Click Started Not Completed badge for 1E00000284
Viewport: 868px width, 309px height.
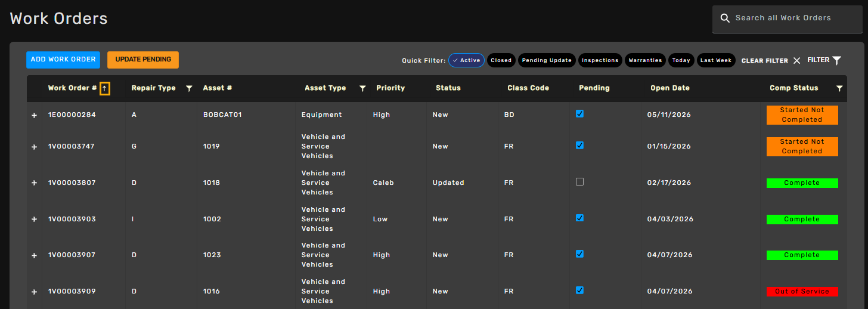pos(802,115)
